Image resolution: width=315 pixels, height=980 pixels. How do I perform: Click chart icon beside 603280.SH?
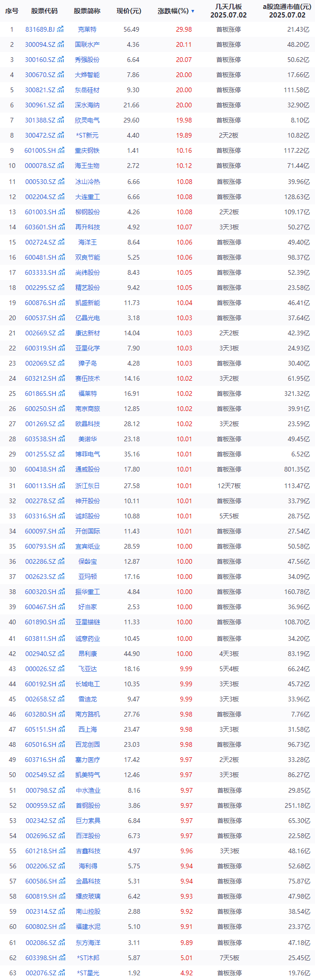pyautogui.click(x=61, y=714)
